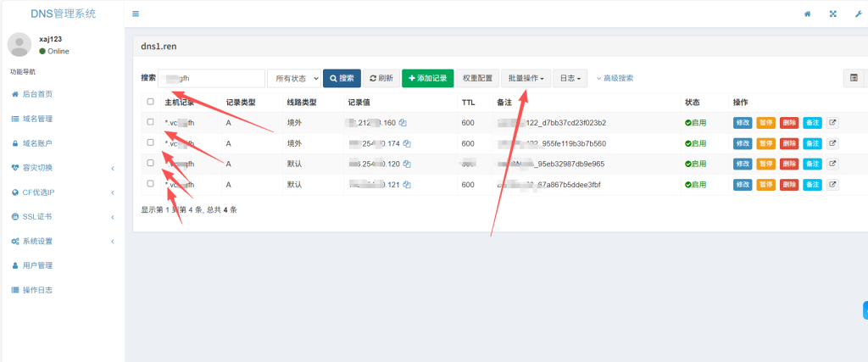868x362 pixels.
Task: Toggle the hamburger sidebar menu icon
Action: pos(136,14)
